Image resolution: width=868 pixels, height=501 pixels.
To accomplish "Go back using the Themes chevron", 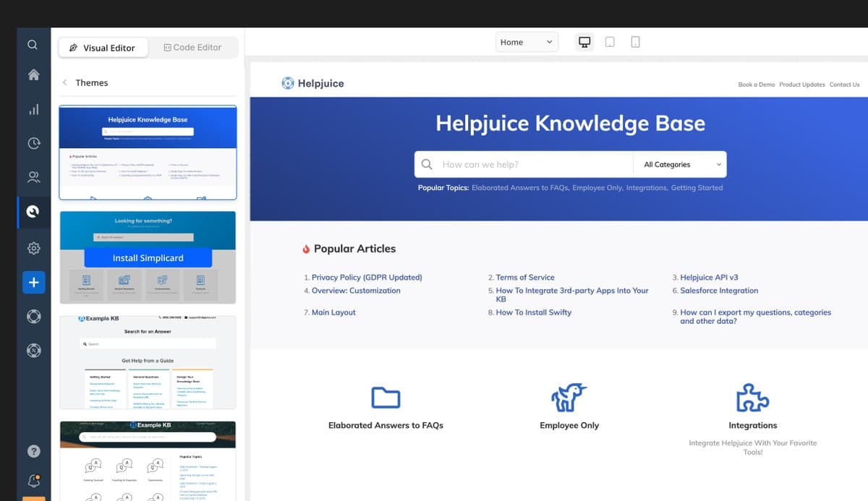I will pos(65,82).
